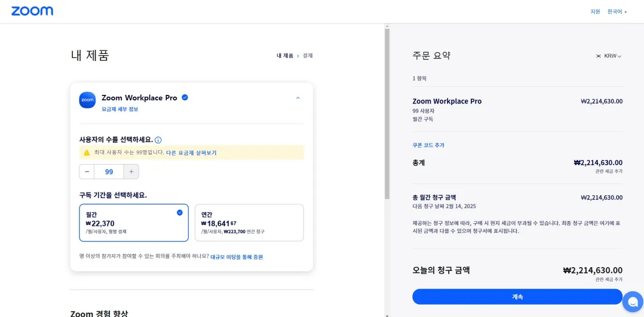644x317 pixels.
Task: Click the plus stepper to increase user count
Action: (x=131, y=171)
